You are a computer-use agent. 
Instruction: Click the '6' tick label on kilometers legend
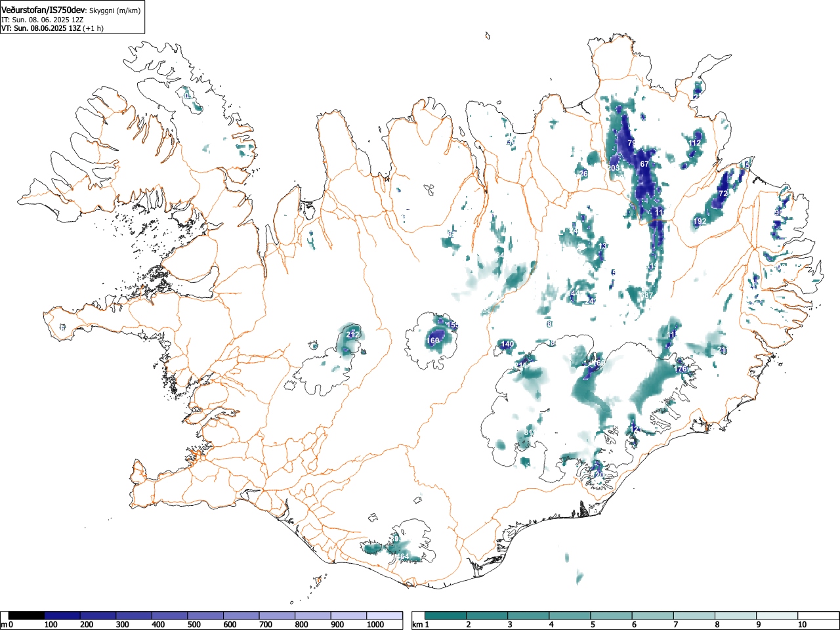pos(634,625)
